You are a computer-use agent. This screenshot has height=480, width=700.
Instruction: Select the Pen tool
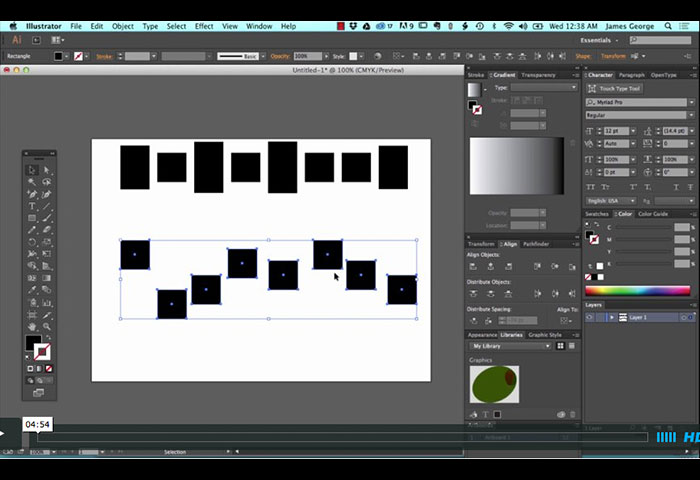coord(32,194)
